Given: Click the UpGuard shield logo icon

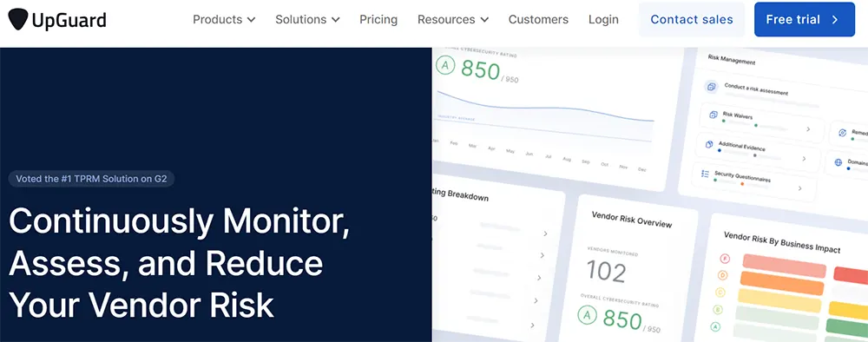Looking at the screenshot, I should click(17, 19).
